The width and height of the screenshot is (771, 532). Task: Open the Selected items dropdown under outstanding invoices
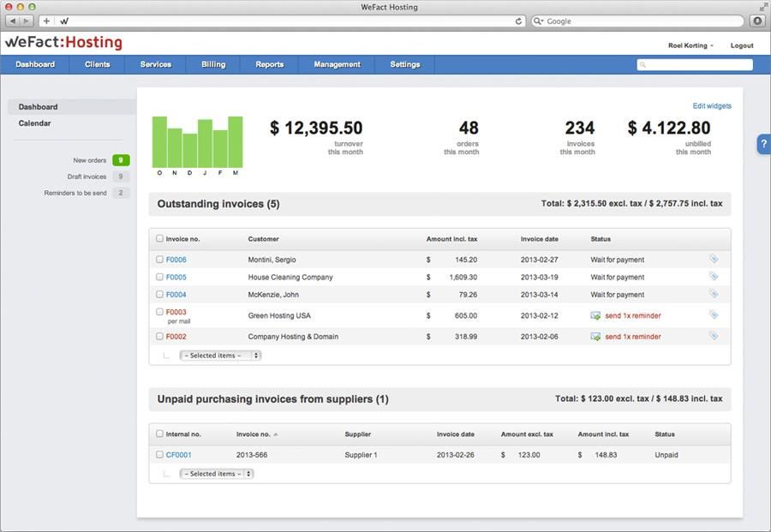click(219, 355)
